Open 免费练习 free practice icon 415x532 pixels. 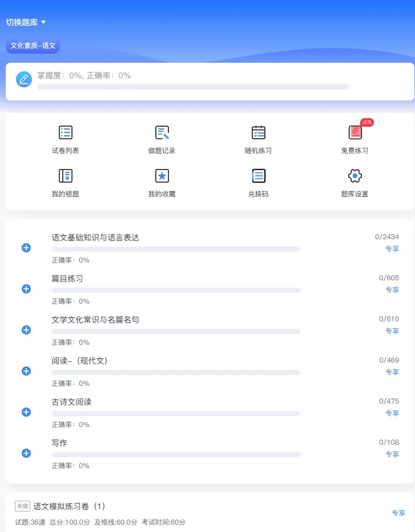pos(355,133)
